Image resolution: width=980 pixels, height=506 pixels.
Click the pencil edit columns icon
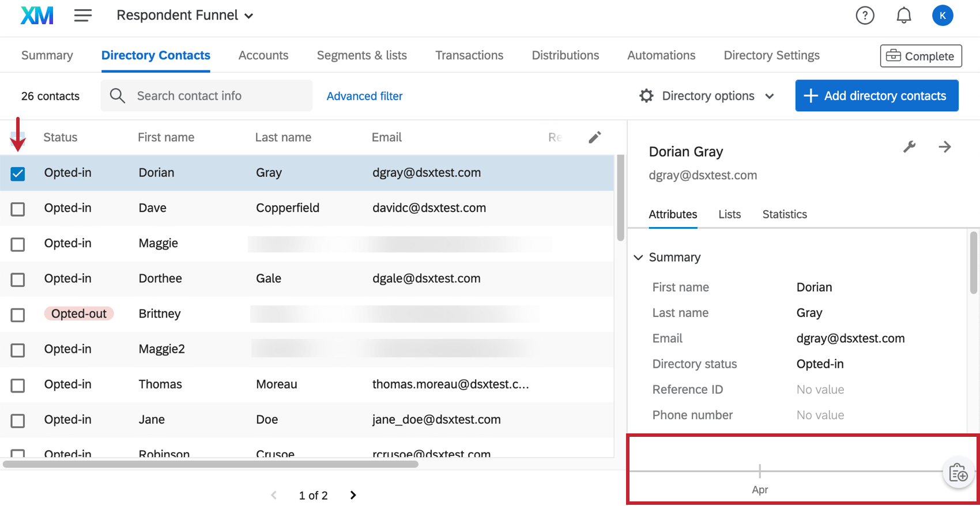point(595,137)
